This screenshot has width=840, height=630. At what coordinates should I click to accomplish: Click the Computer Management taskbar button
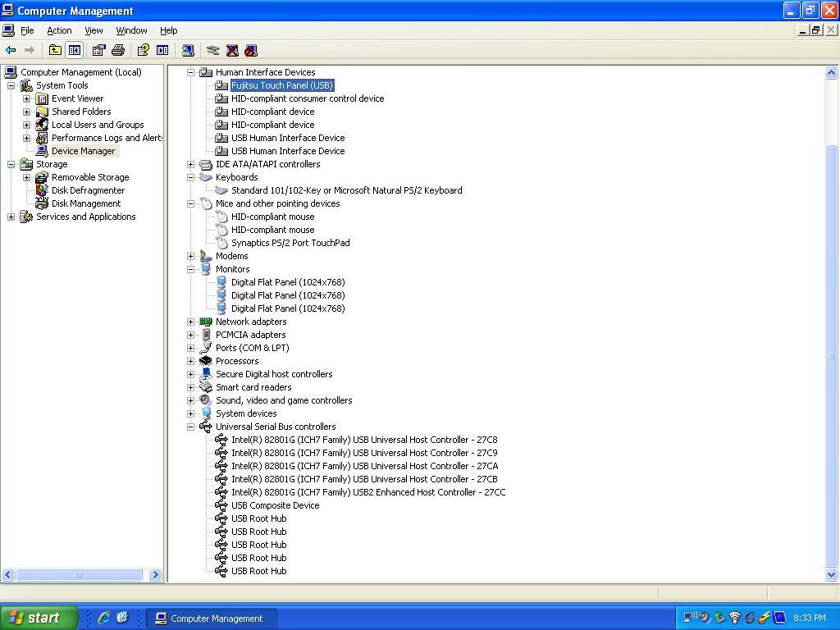pyautogui.click(x=212, y=619)
